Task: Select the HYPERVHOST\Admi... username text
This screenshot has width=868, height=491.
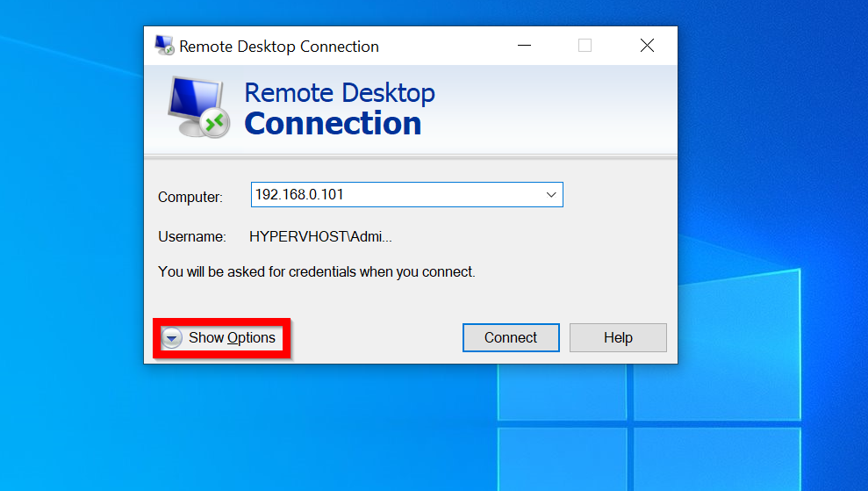Action: 320,236
